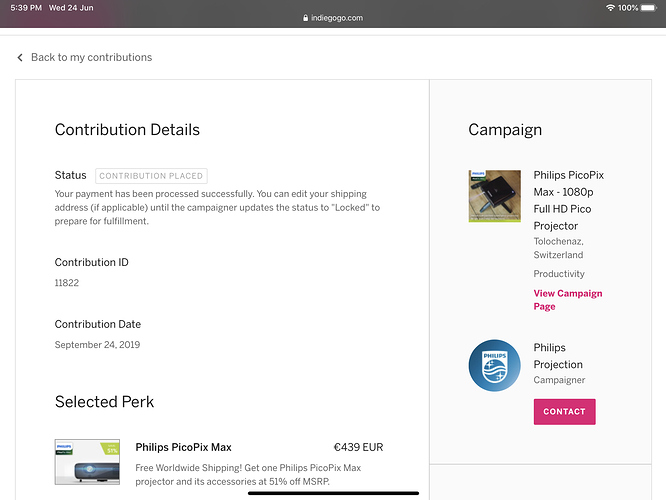Tap the Wi-Fi status icon
666x500 pixels.
610,8
